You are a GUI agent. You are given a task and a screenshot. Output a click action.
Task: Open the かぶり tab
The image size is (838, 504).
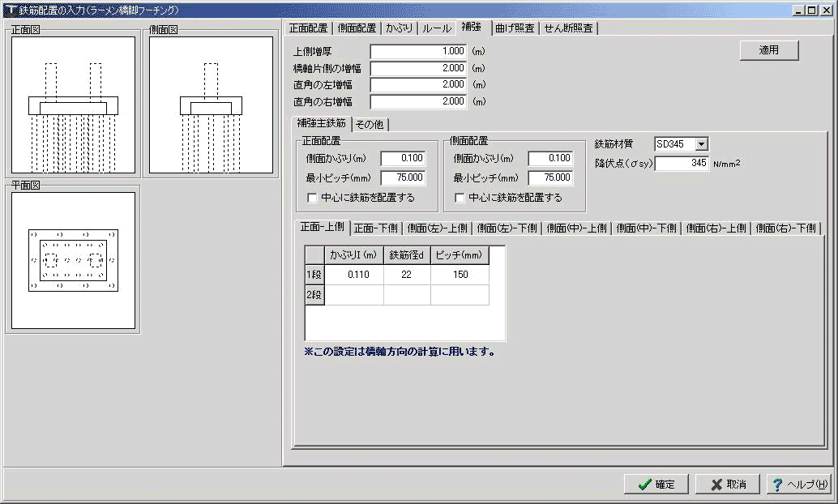point(400,28)
